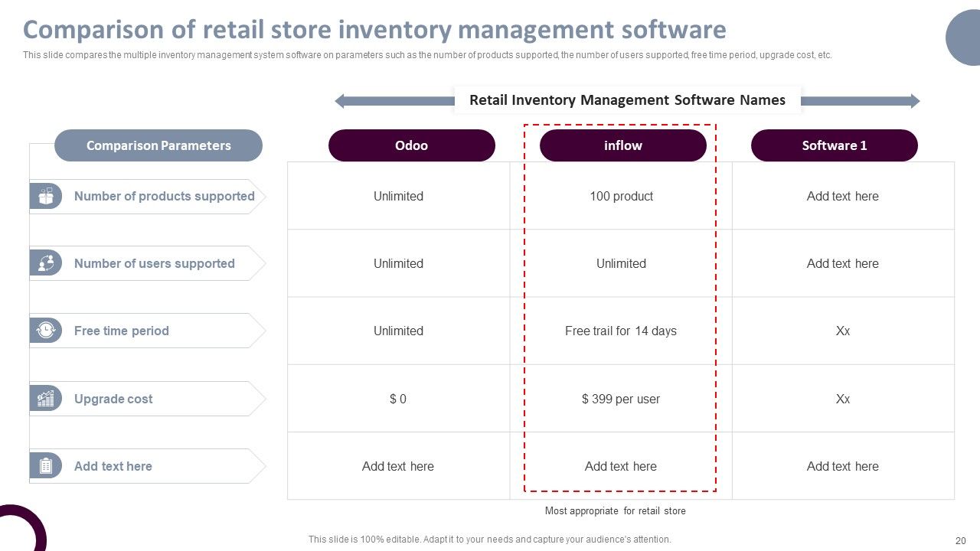Select Software 1's free time Xx cell
The image size is (980, 551).
point(843,331)
